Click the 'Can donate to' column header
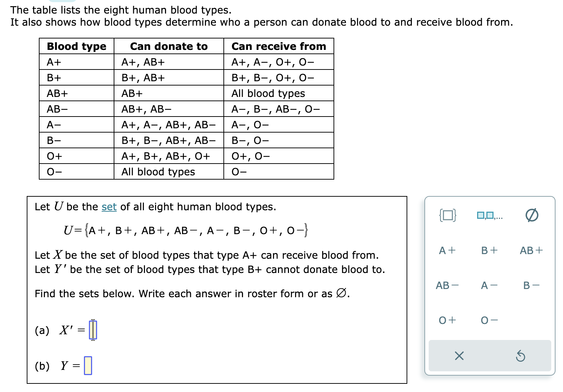The image size is (563, 392). (x=169, y=46)
